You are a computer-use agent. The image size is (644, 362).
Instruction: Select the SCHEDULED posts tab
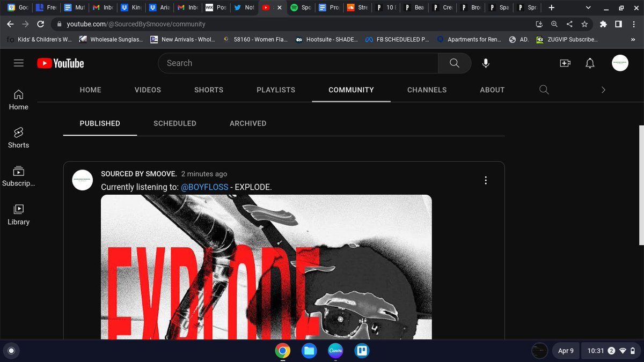pyautogui.click(x=175, y=123)
